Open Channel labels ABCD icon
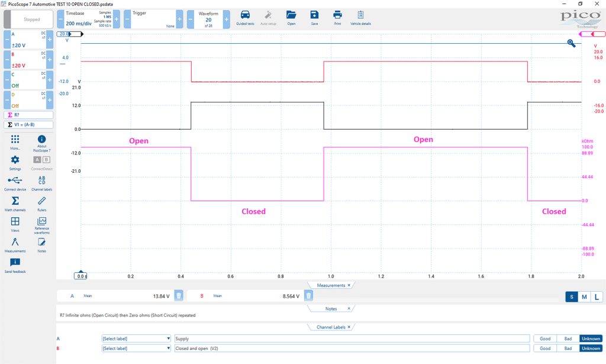This screenshot has height=364, width=606. [42, 180]
